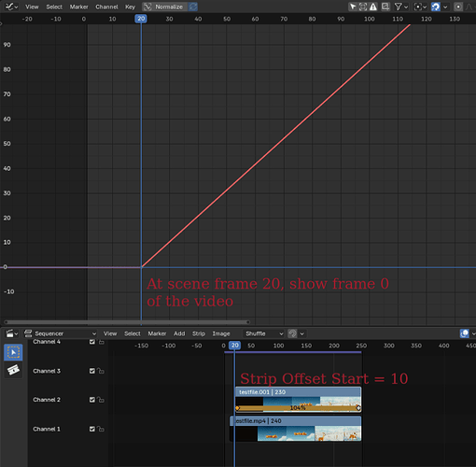Uncheck Channel 3 mute checkbox
Screen dimensions: 476x467
[x=92, y=371]
